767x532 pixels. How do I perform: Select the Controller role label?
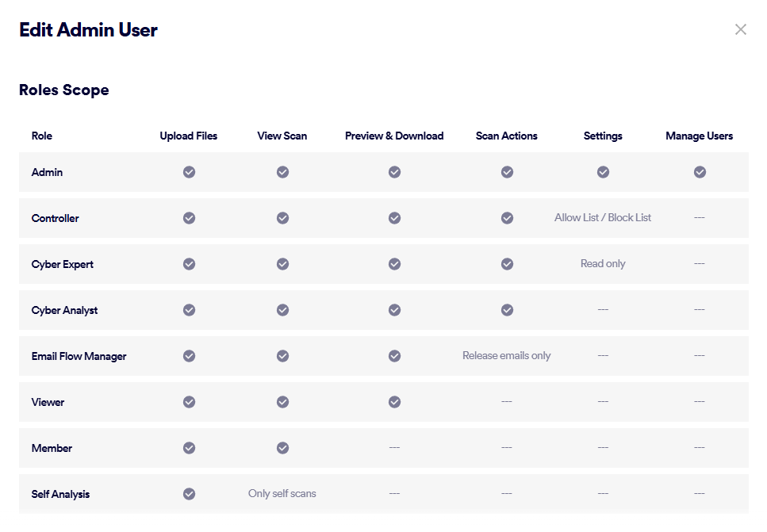[55, 218]
